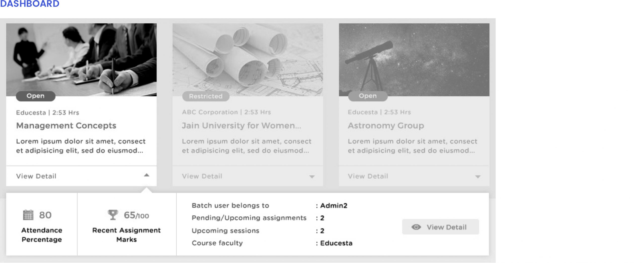Click the Open badge on Astronomy Group

368,96
